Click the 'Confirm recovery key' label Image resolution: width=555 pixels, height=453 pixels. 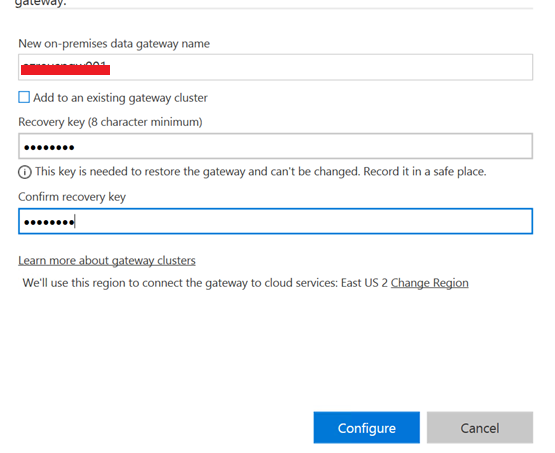tap(72, 197)
